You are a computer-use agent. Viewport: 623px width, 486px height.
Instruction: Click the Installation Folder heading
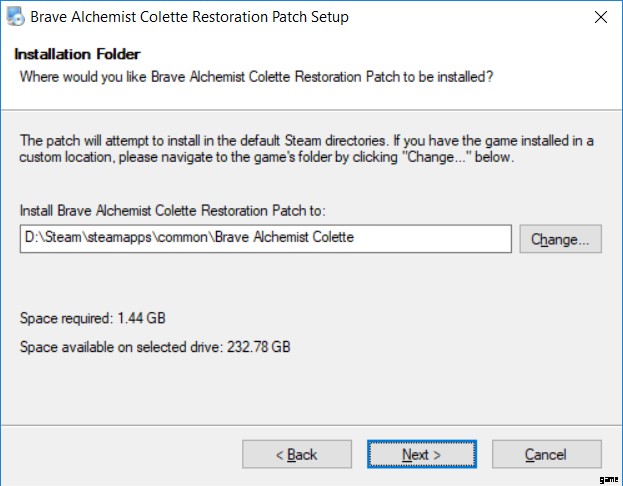click(x=79, y=54)
